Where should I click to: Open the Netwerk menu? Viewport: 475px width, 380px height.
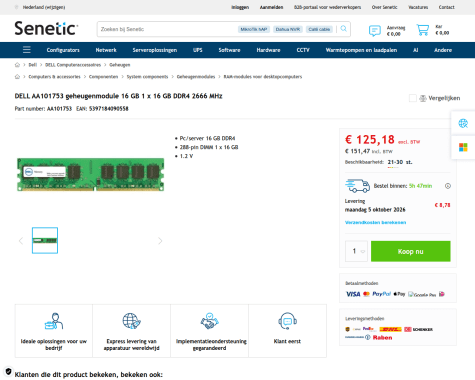(x=106, y=50)
